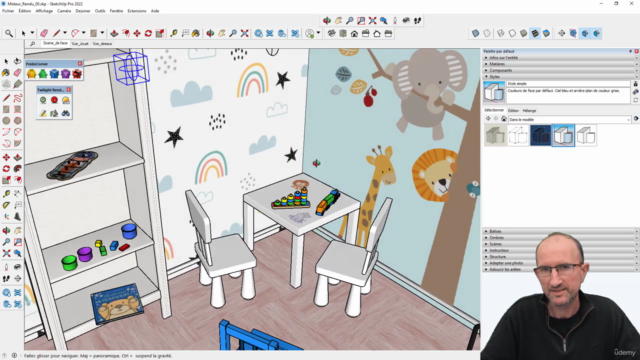Open the Mélange tab in Styles
The height and width of the screenshot is (360, 640).
click(529, 111)
